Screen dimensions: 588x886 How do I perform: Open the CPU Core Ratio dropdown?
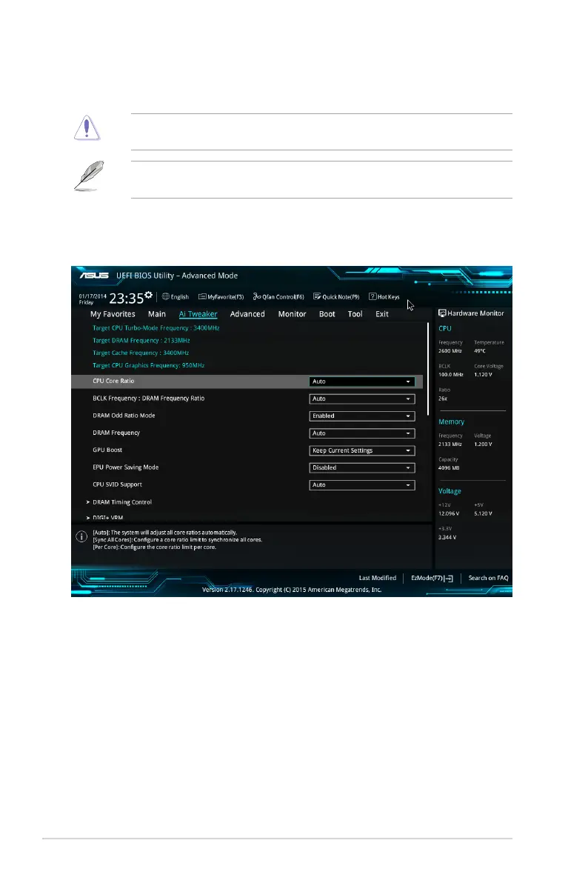pyautogui.click(x=362, y=382)
